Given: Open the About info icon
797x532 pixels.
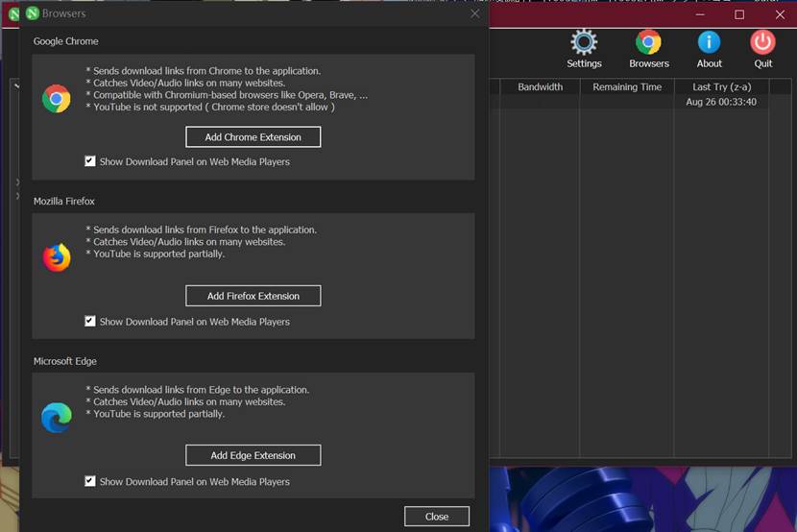Looking at the screenshot, I should point(709,49).
